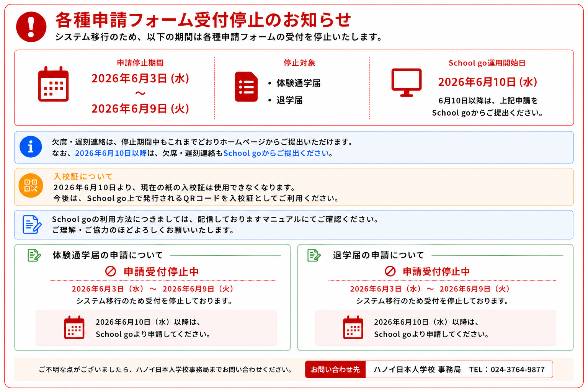588x392 pixels.
Task: Click the prohibition icon in the 退学届 card
Action: pos(390,271)
